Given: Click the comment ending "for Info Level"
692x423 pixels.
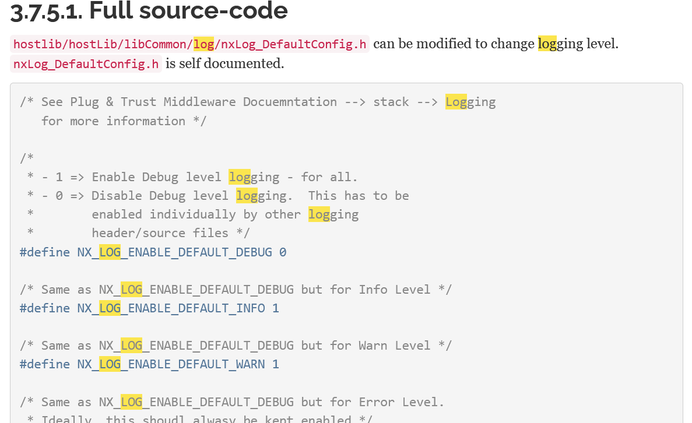Looking at the screenshot, I should click(236, 289).
